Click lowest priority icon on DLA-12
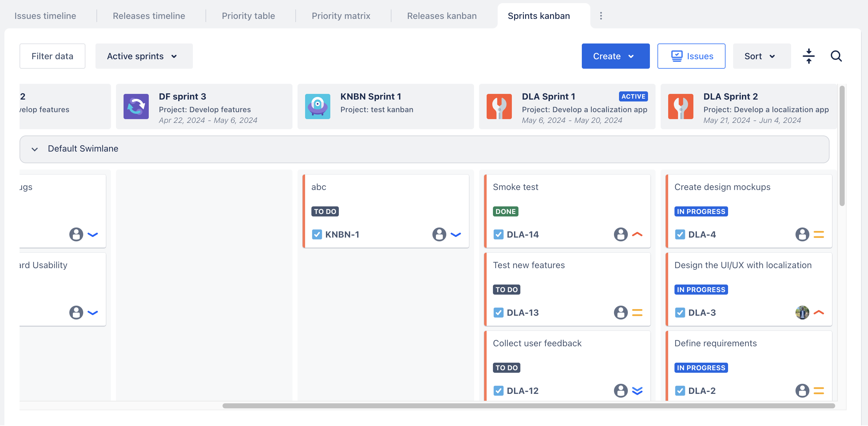 637,391
